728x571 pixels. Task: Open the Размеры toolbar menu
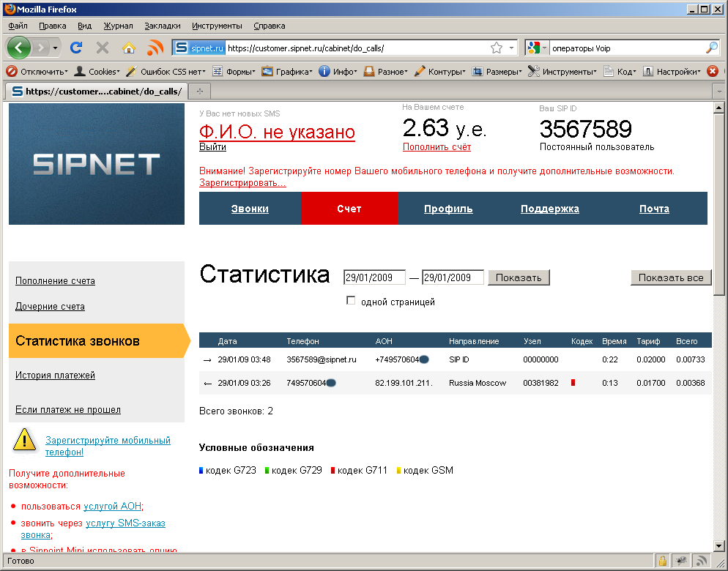(x=497, y=72)
